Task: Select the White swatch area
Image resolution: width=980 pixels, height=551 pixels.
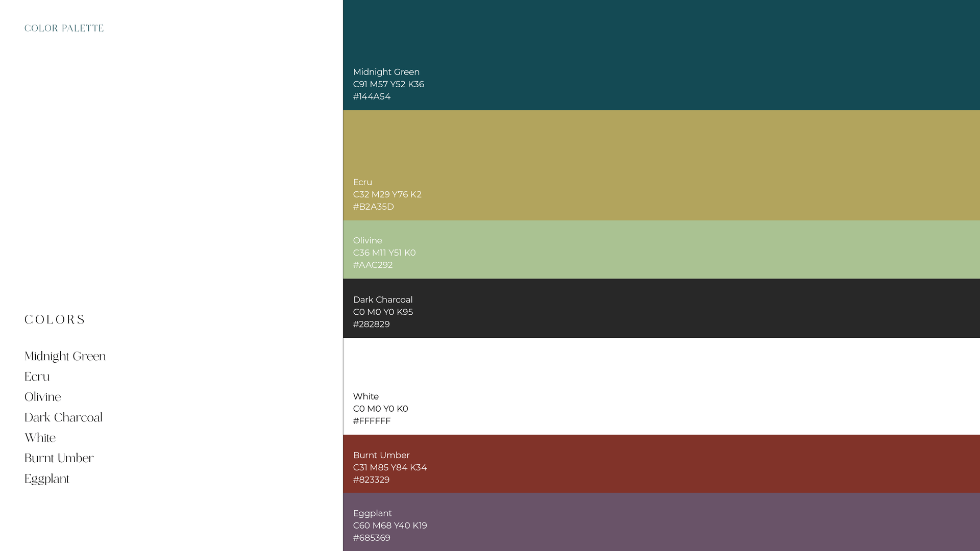Action: pos(661,367)
